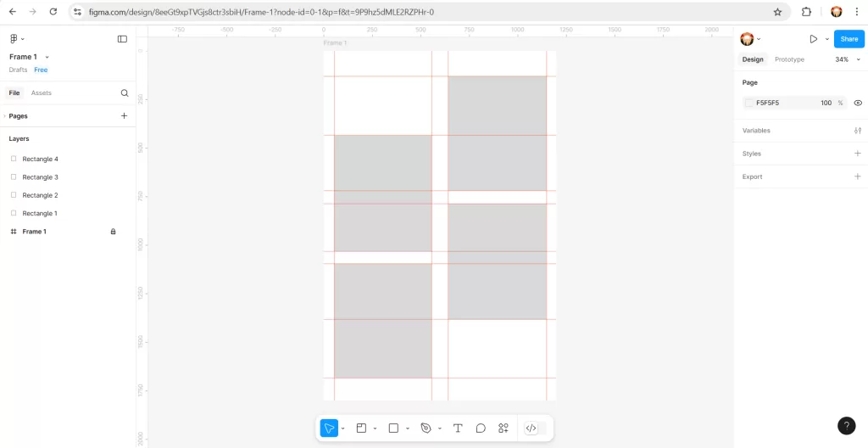
Task: Toggle the sidebar collapse icon
Action: click(122, 39)
